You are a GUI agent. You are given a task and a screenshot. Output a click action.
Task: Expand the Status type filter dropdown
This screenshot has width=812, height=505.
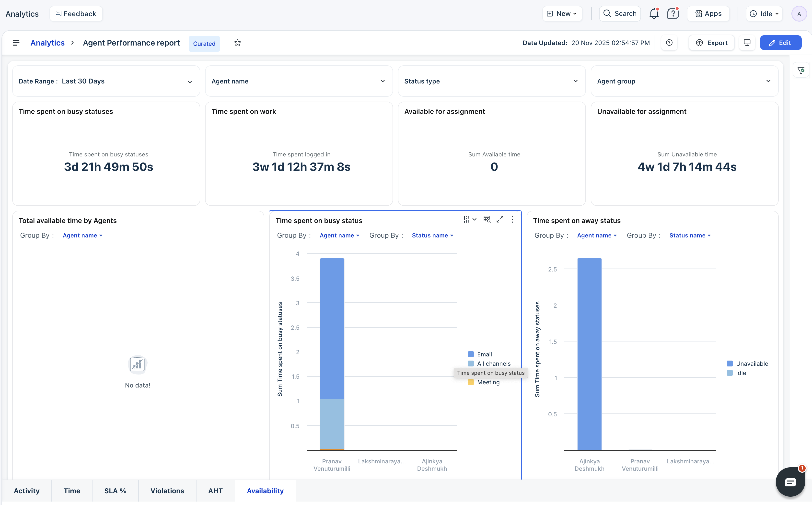tap(491, 81)
